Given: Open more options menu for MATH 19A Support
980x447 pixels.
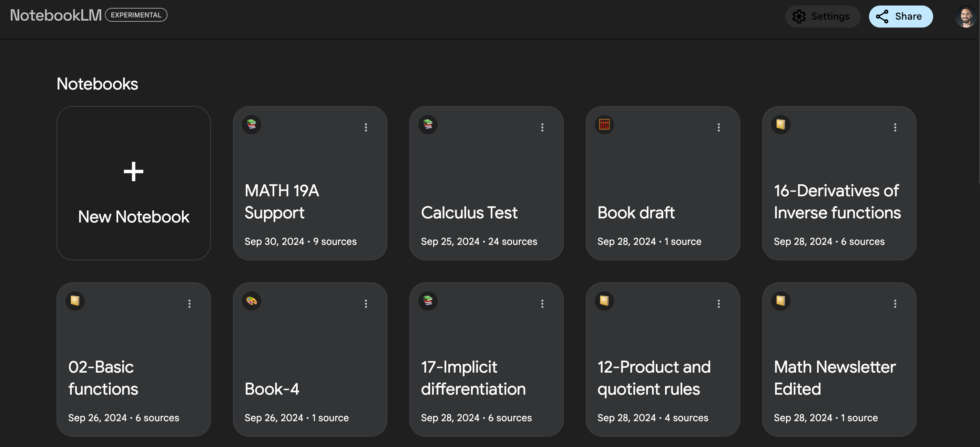Looking at the screenshot, I should pyautogui.click(x=366, y=127).
